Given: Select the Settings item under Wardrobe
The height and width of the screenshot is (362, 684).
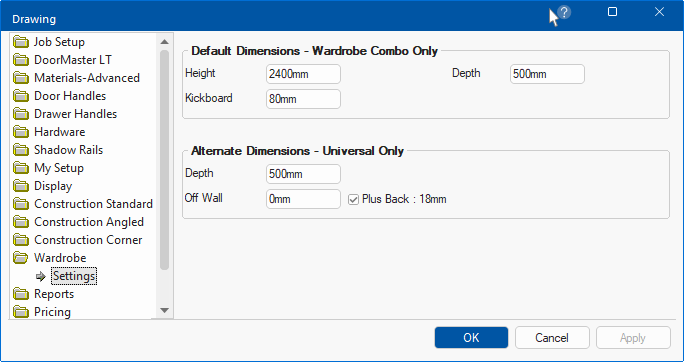Looking at the screenshot, I should pos(74,276).
